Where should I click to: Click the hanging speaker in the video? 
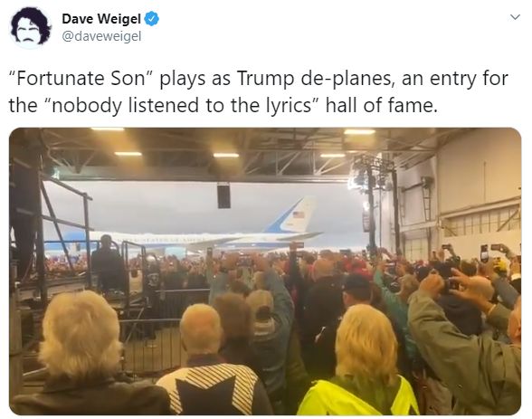coord(223,195)
